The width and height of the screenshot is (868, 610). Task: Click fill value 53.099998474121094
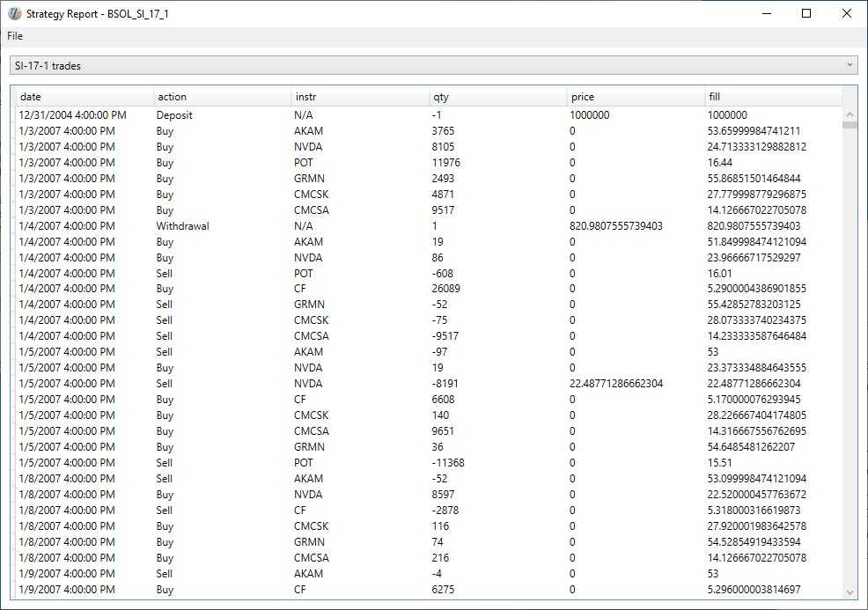coord(757,478)
